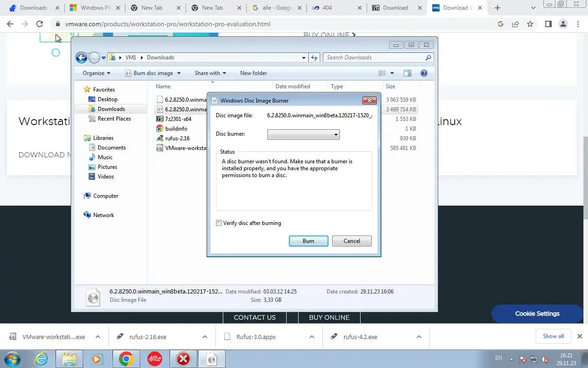Viewport: 588px width, 368px height.
Task: Open the network icon in the system tray
Action: coord(534,360)
